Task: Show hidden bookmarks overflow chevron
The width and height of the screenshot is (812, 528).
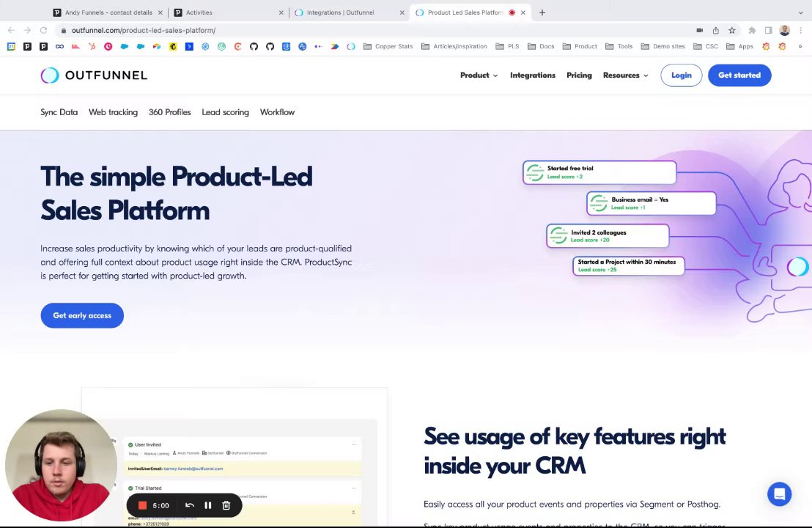Action: [x=800, y=46]
